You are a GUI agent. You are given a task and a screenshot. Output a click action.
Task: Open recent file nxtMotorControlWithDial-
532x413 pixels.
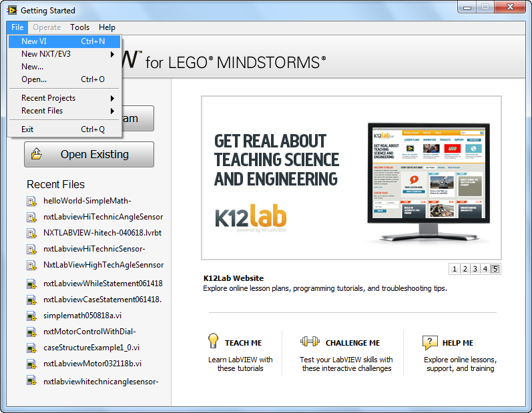coord(89,332)
